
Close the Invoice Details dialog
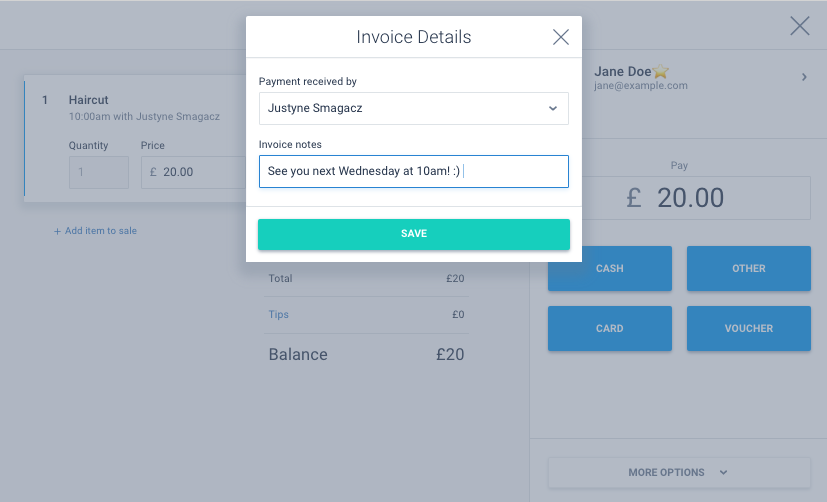point(560,37)
